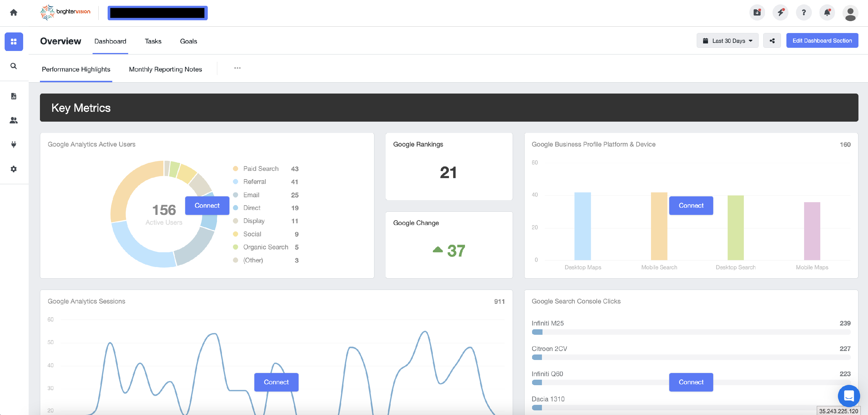Open the Last 30 Days date range dropdown

click(x=727, y=41)
